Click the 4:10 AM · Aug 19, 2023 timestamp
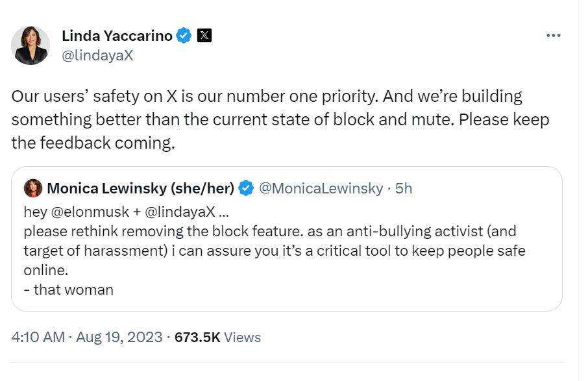 coord(87,337)
